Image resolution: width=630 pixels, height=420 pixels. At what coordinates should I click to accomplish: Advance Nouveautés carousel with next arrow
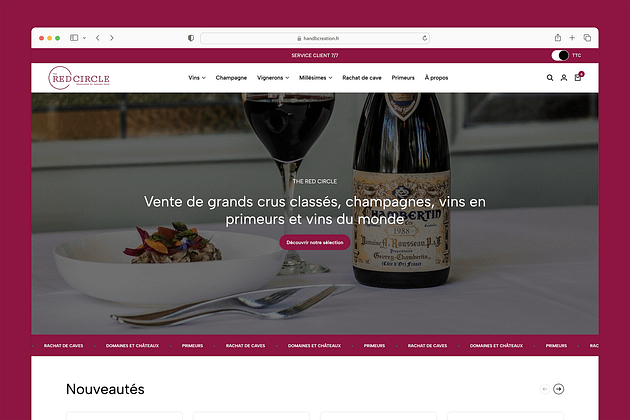[x=558, y=389]
